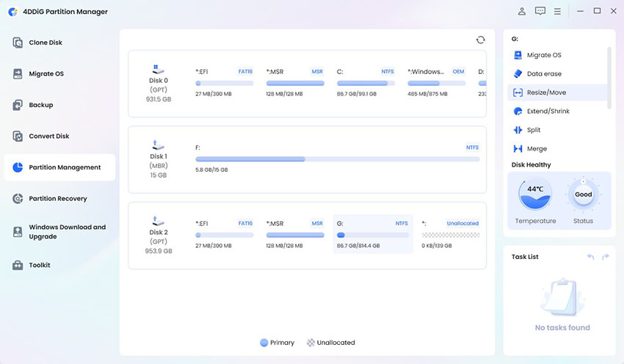624x364 pixels.
Task: Open Clone Disk from sidebar
Action: click(x=46, y=43)
